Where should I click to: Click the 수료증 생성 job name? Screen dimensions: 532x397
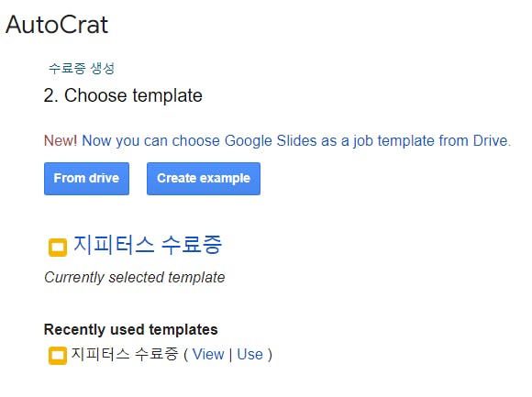point(82,68)
